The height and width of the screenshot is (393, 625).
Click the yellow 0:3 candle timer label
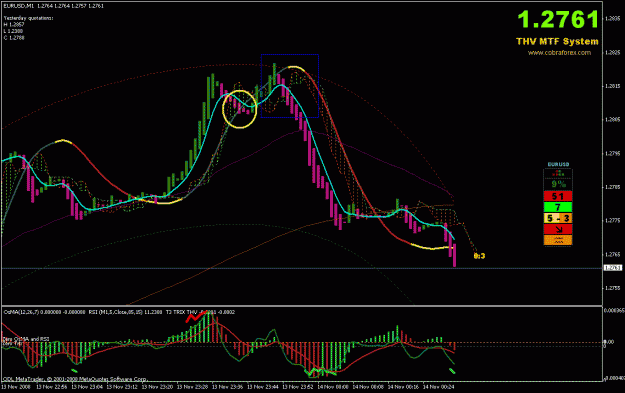click(x=479, y=256)
